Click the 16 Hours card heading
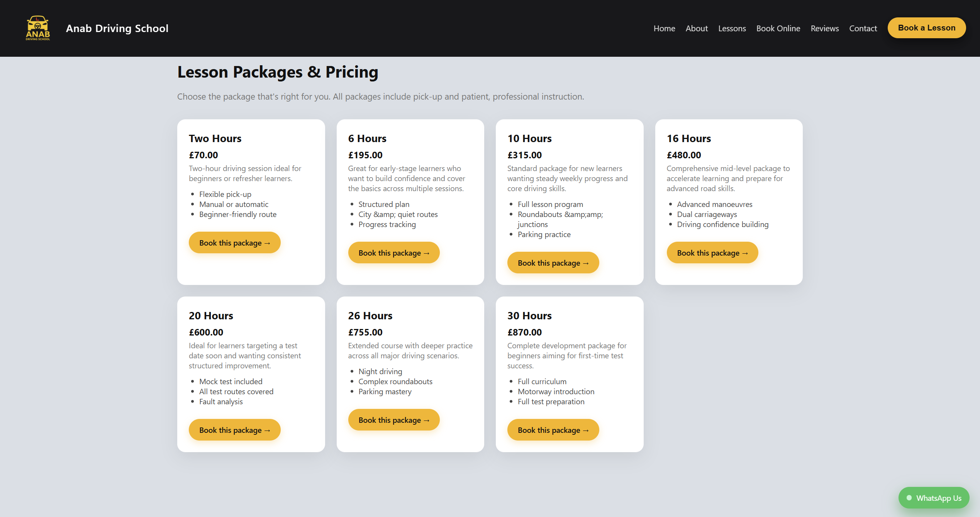This screenshot has width=980, height=517. (688, 139)
